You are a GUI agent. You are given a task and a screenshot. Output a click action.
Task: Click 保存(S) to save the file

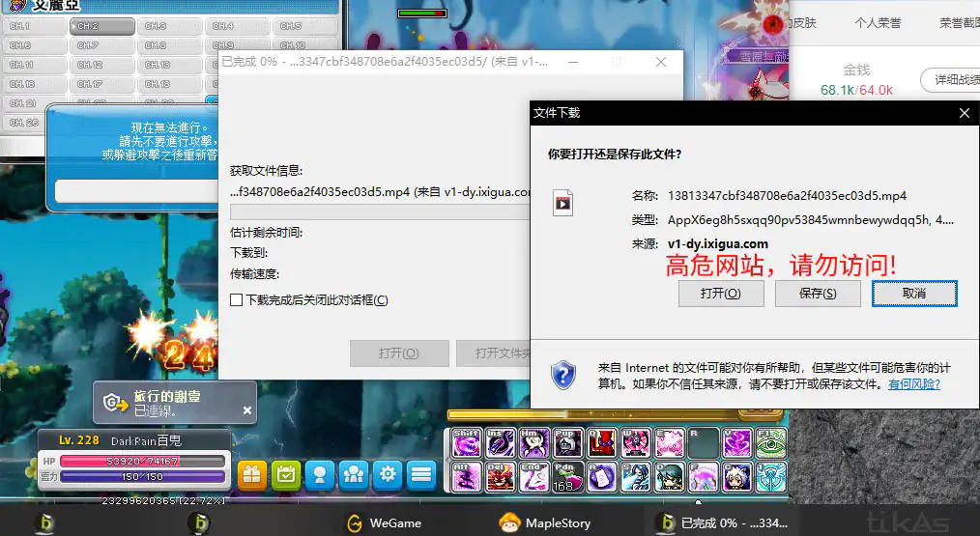[818, 294]
